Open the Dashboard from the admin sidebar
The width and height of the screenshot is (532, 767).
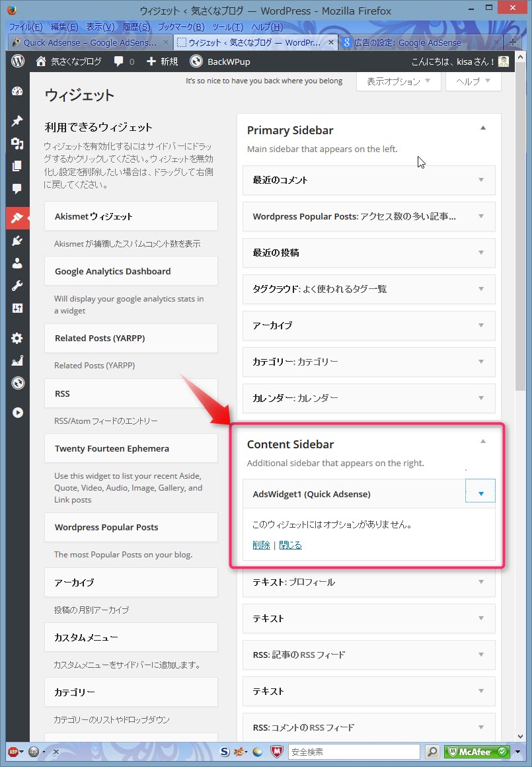[x=17, y=91]
